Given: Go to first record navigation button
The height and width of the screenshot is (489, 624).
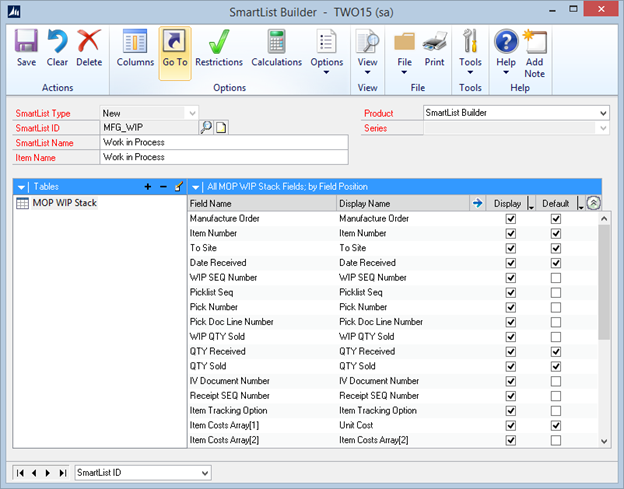Looking at the screenshot, I should (x=20, y=473).
